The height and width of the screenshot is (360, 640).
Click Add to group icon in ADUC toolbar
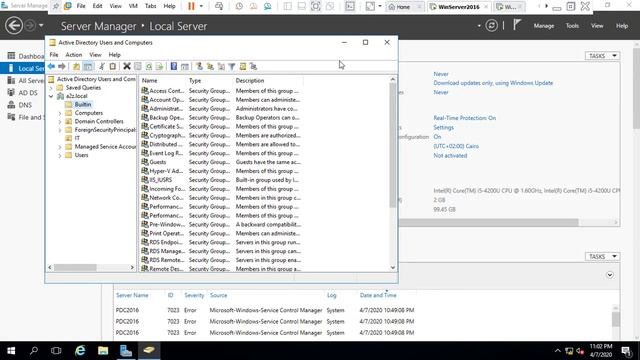point(253,66)
